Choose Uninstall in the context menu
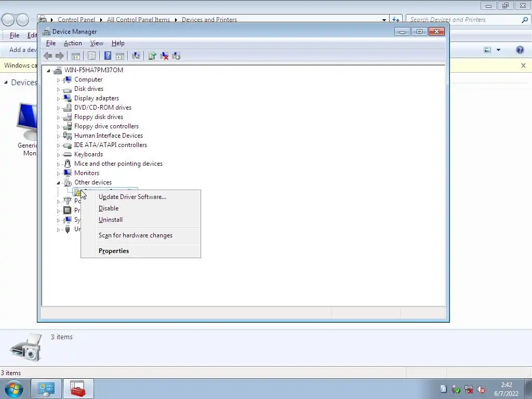This screenshot has height=399, width=532. (x=111, y=220)
